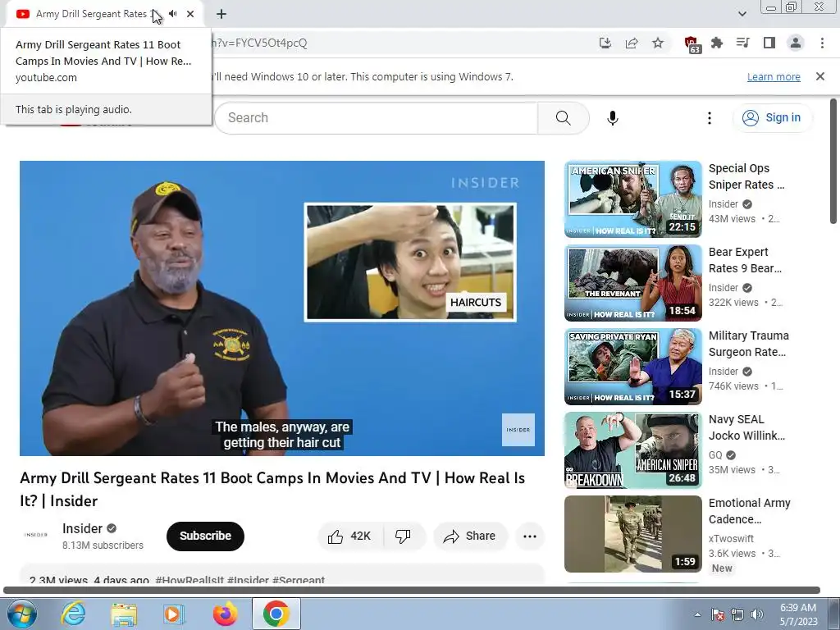Open the Extensions puzzle icon
Viewport: 840px width, 630px height.
click(717, 43)
